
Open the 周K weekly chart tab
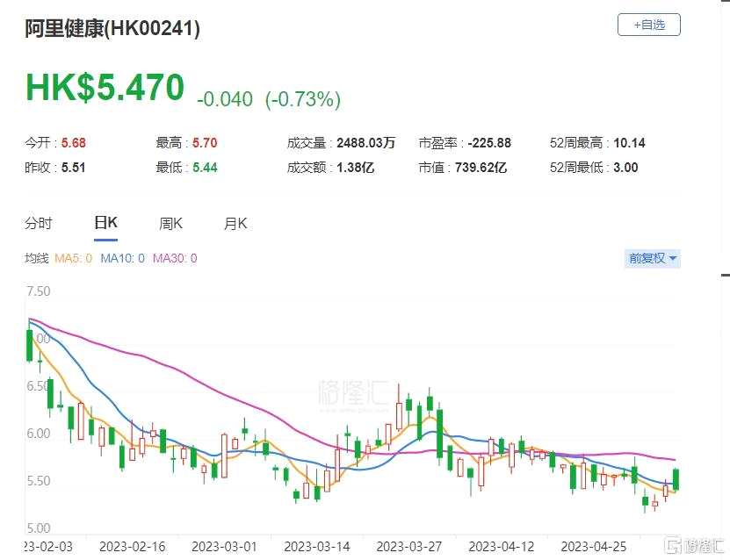[170, 224]
